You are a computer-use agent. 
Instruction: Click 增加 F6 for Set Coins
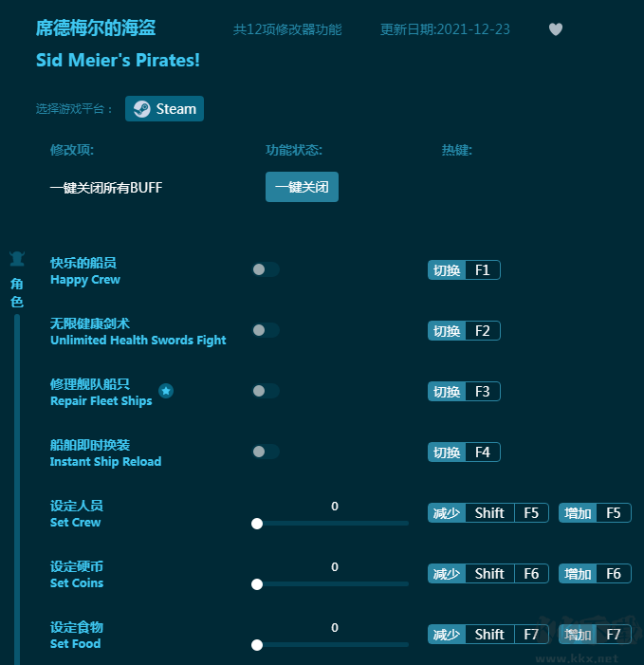click(595, 573)
